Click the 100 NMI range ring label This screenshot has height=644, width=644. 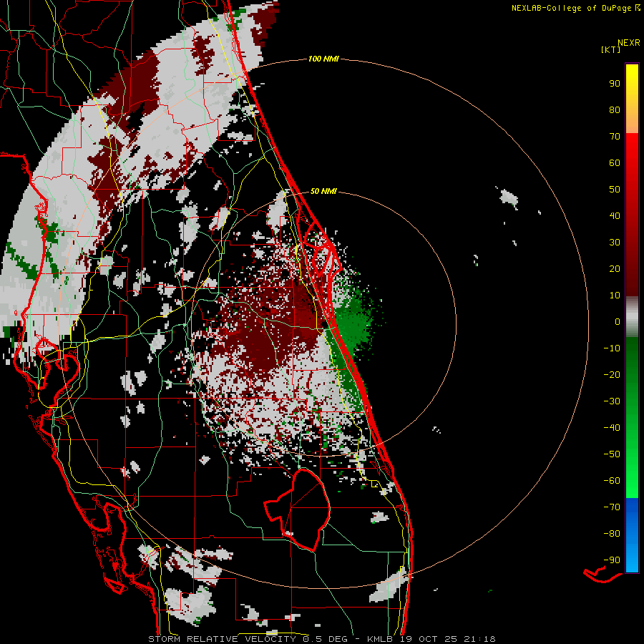(323, 59)
